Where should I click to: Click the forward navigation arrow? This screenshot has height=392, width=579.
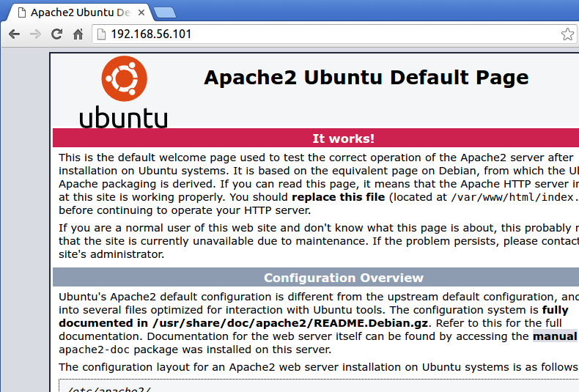[35, 34]
